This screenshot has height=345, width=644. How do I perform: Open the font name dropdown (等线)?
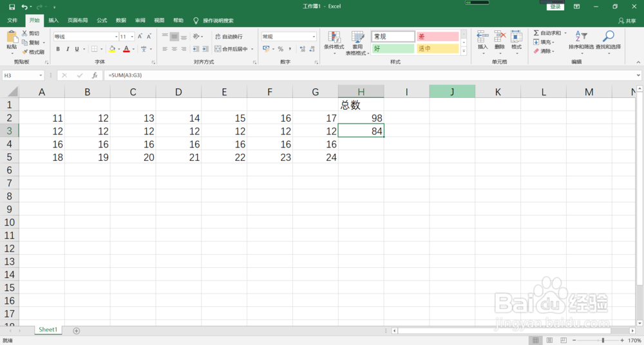(116, 37)
